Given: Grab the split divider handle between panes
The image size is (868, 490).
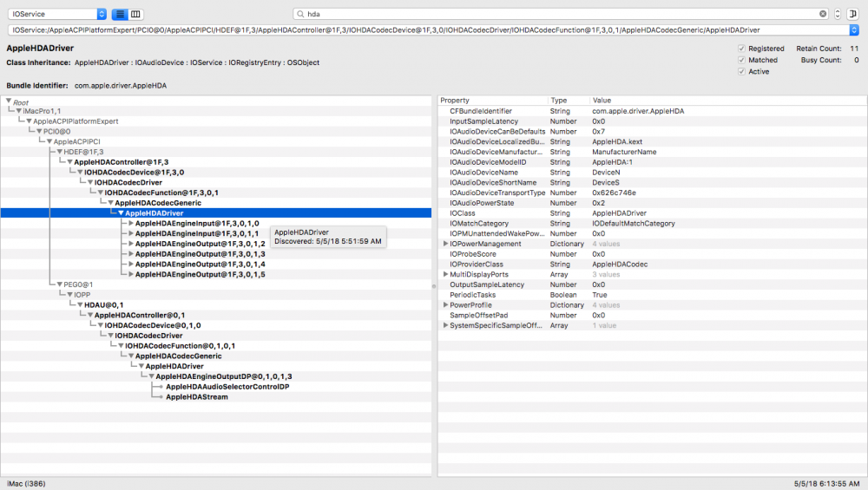Looking at the screenshot, I should (x=434, y=286).
